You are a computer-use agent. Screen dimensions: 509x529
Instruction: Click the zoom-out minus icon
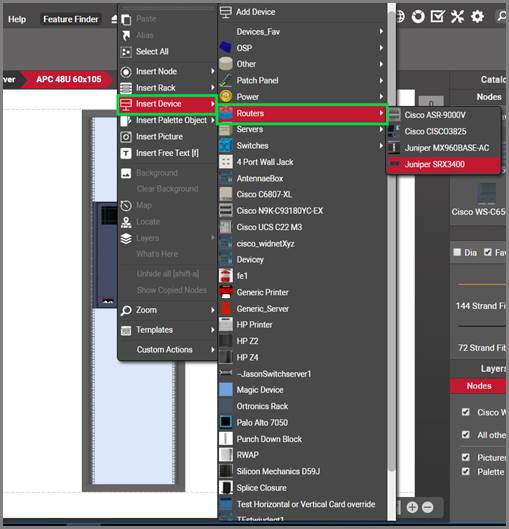428,507
